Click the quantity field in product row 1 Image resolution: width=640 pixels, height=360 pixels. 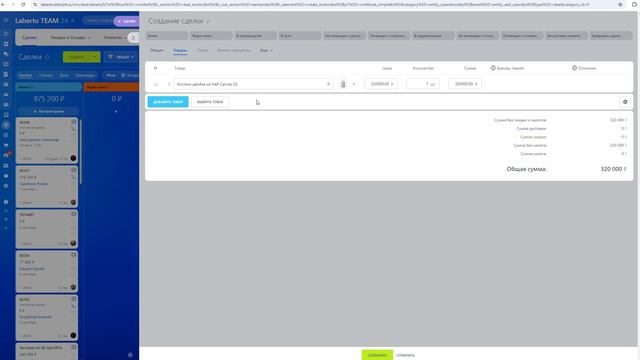[x=423, y=84]
